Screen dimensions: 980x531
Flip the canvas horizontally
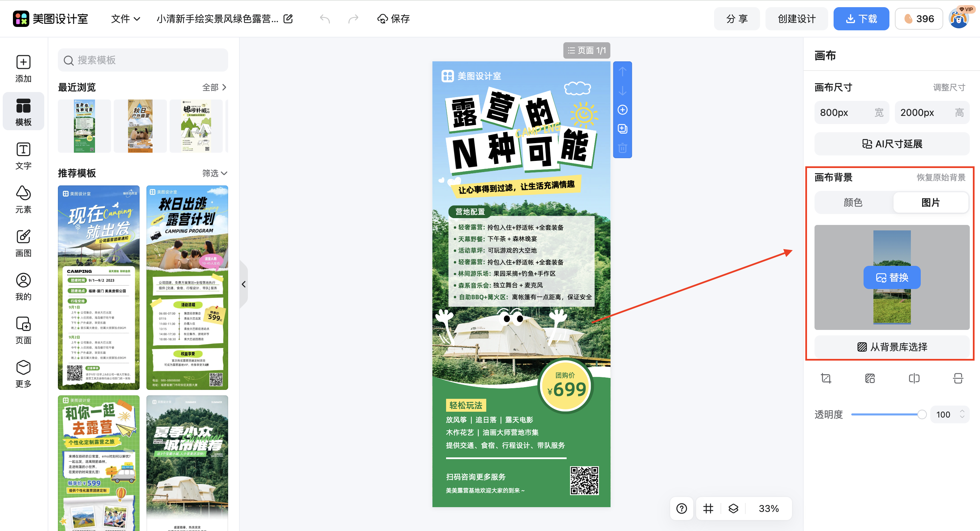[914, 378]
